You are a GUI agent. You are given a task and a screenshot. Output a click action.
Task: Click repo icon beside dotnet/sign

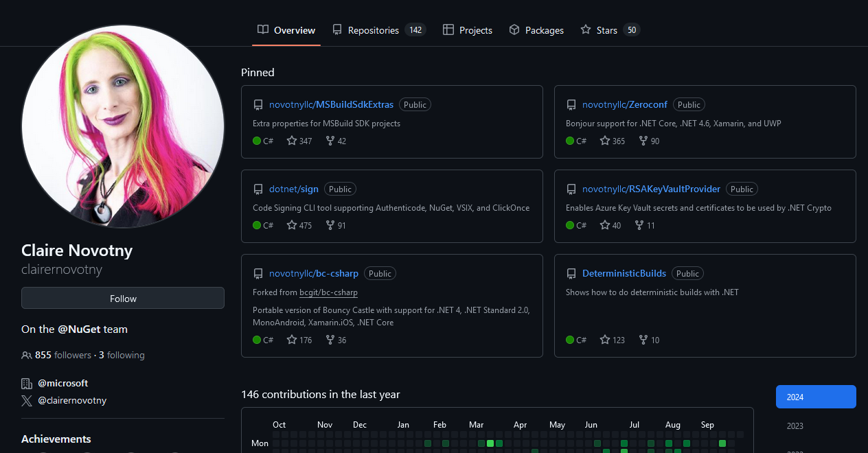pos(258,189)
